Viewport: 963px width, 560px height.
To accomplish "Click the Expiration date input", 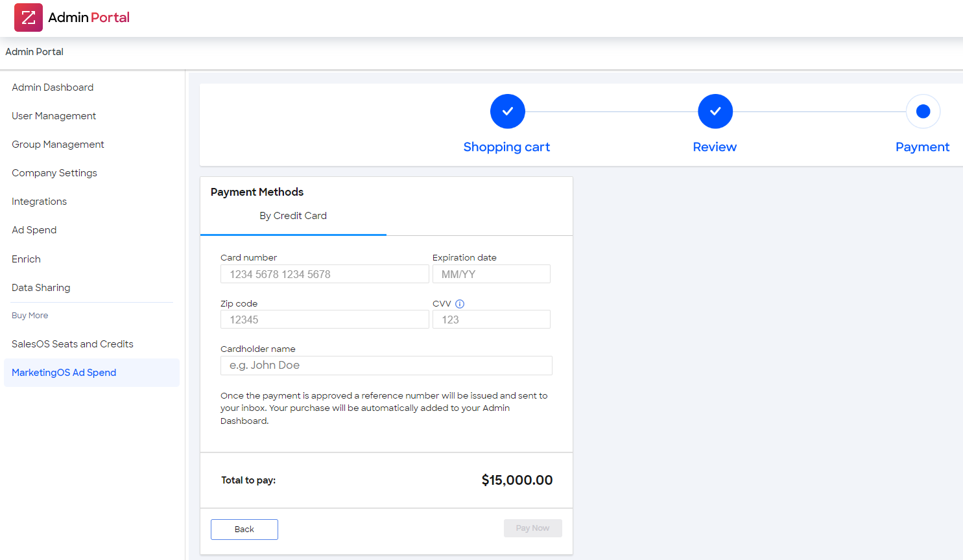I will 491,274.
